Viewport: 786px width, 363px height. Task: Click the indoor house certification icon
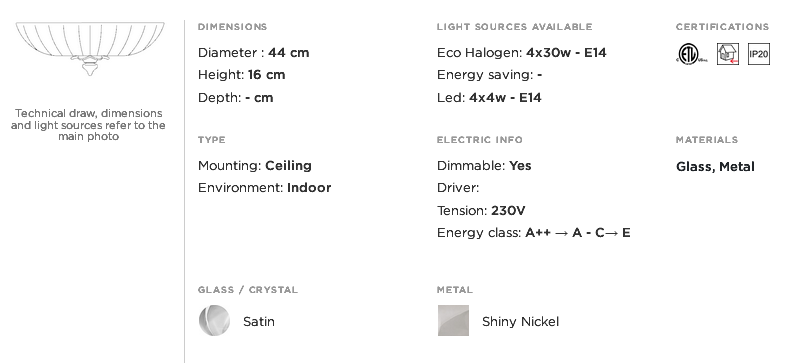tap(727, 54)
